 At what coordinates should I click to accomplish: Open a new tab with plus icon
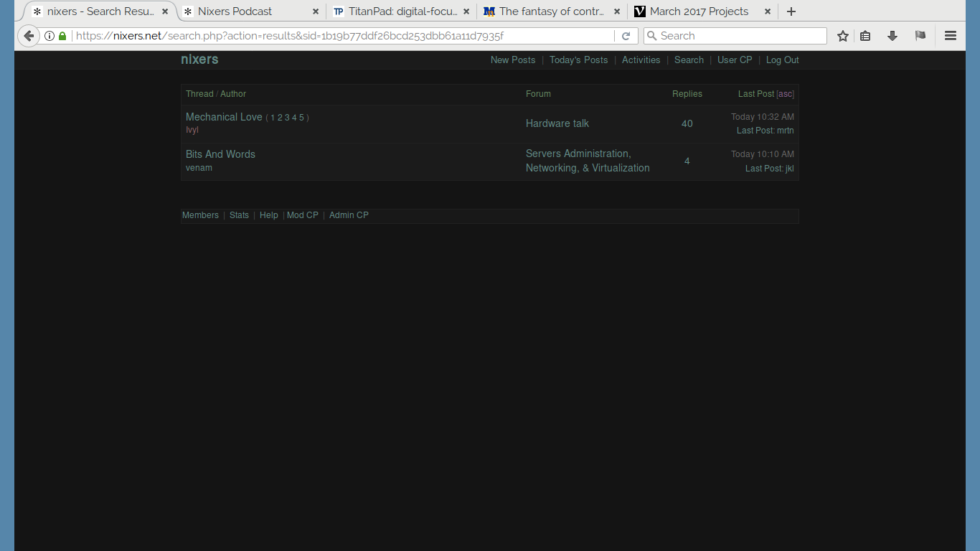coord(791,11)
